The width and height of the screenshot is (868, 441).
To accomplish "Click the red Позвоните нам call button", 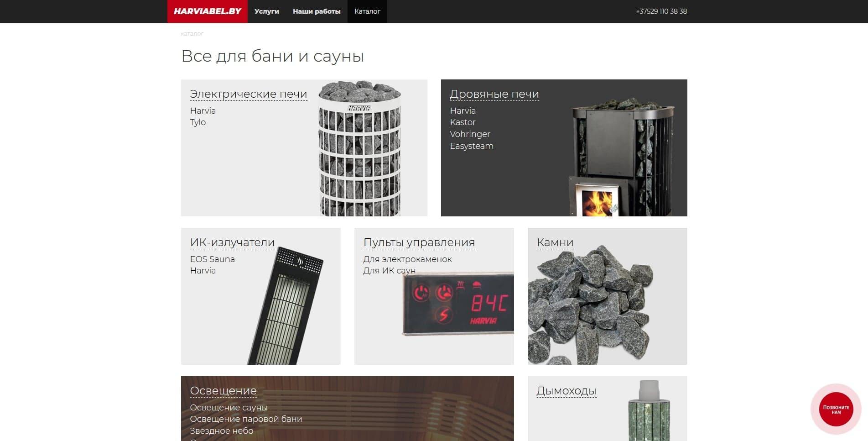I will (x=836, y=409).
